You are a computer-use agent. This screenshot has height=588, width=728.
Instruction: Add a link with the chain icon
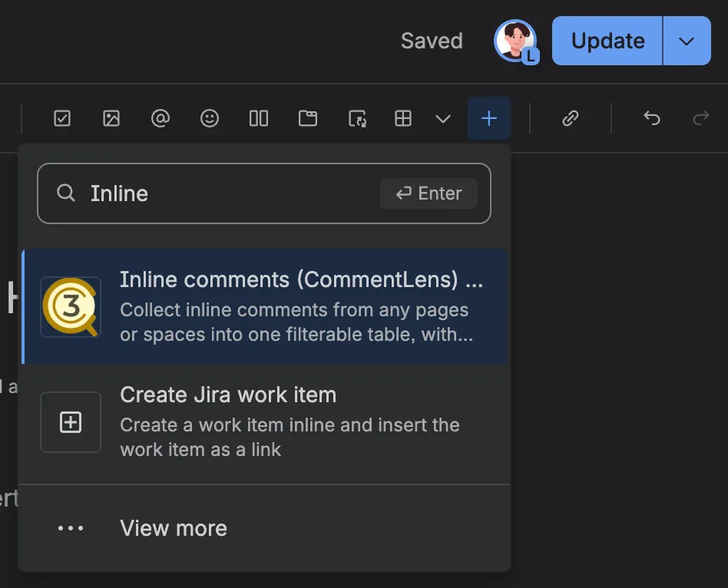click(x=570, y=118)
